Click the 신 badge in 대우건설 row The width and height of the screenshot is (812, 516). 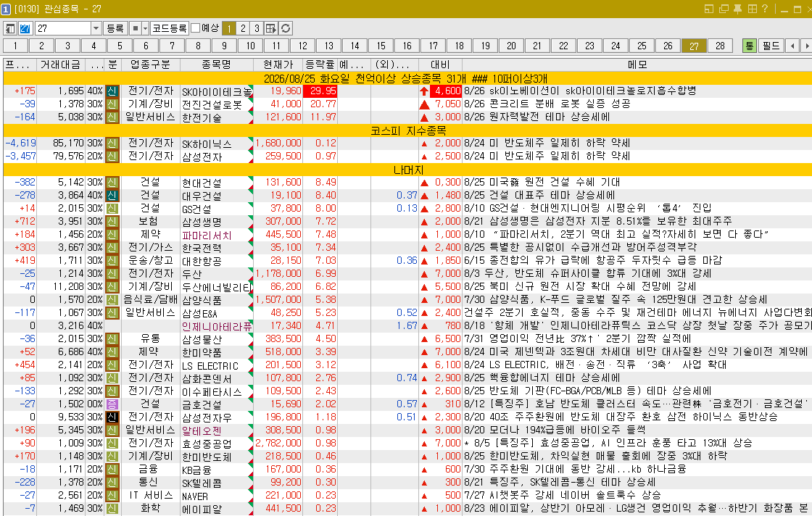pyautogui.click(x=112, y=196)
